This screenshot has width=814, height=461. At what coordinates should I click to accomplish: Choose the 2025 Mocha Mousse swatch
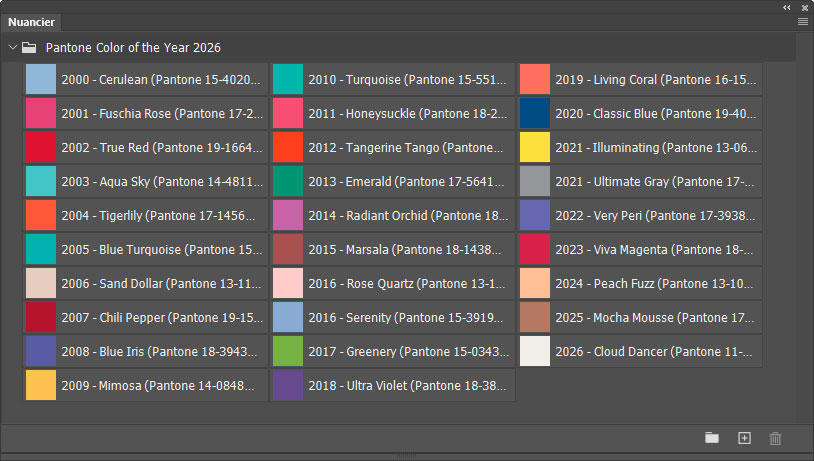click(x=535, y=317)
